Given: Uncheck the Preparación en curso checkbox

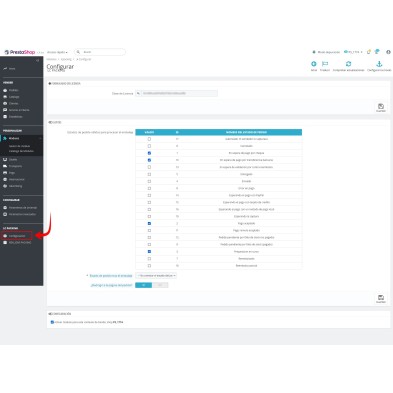Looking at the screenshot, I should (x=149, y=252).
